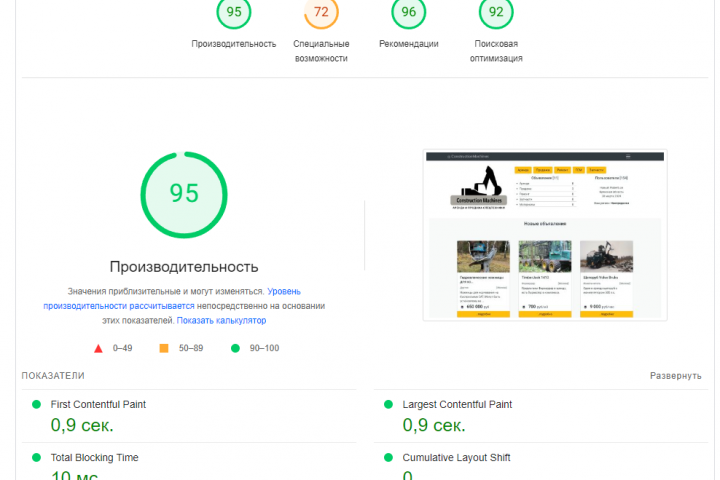Select the Производительность category label
720x480 pixels.
click(x=234, y=44)
